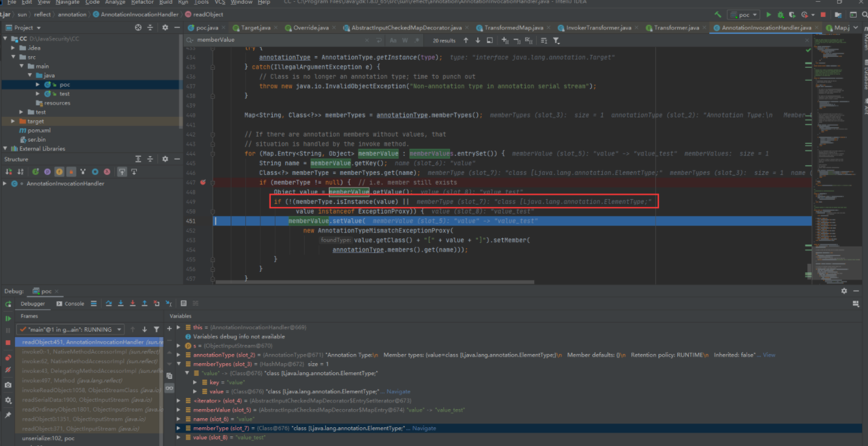
Task: Add new watch with plus icon in Variables
Action: 169,329
